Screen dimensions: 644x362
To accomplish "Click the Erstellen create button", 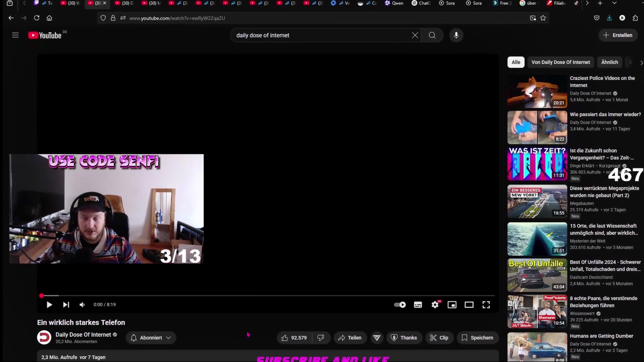I will 618,35.
